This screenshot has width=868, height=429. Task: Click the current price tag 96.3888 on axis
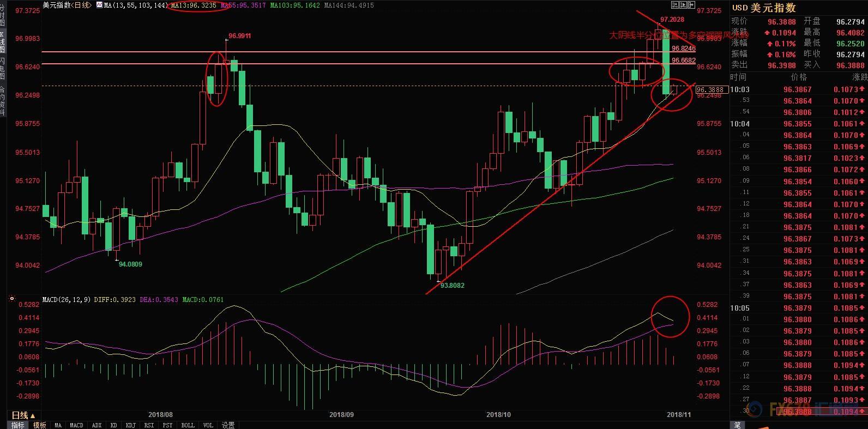[x=712, y=89]
